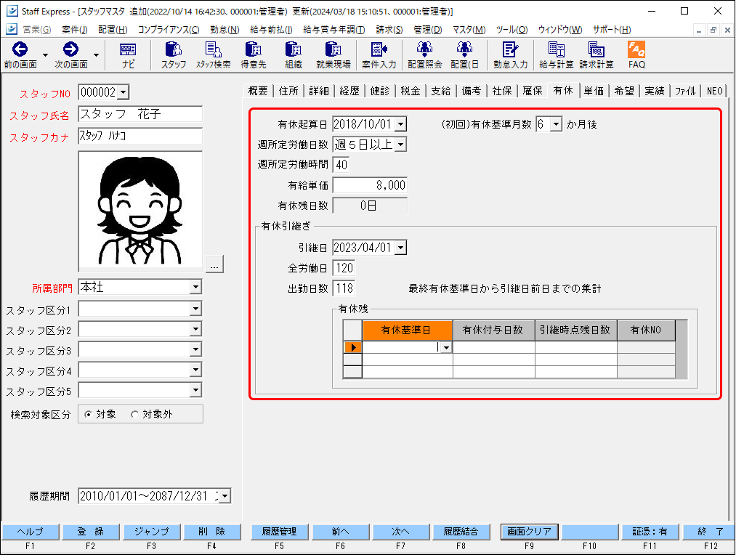Click the 有休付与日数 column header

(x=494, y=330)
